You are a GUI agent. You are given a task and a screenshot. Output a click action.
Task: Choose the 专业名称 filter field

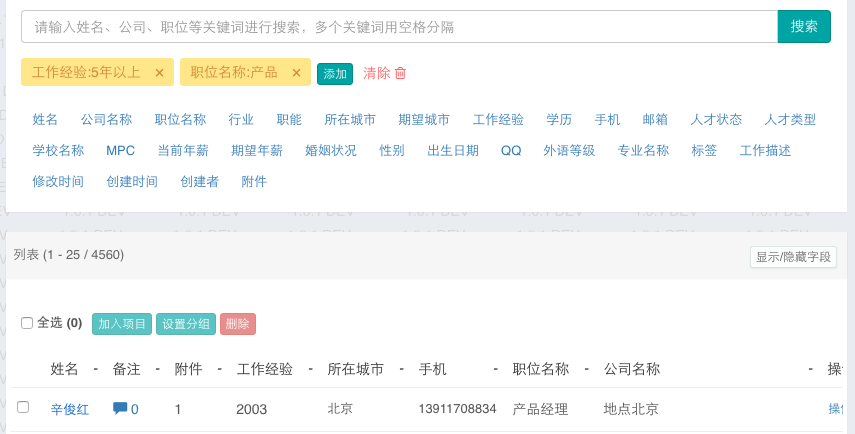tap(643, 150)
